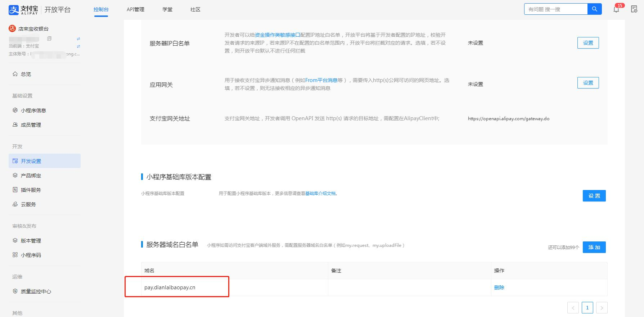Go to next page in domain pagination
The image size is (644, 317).
(x=602, y=308)
